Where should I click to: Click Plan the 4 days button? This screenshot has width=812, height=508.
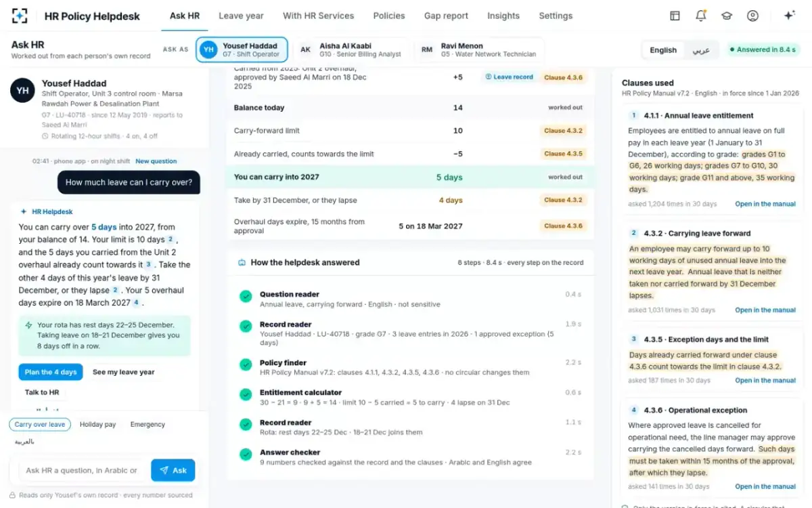(51, 372)
